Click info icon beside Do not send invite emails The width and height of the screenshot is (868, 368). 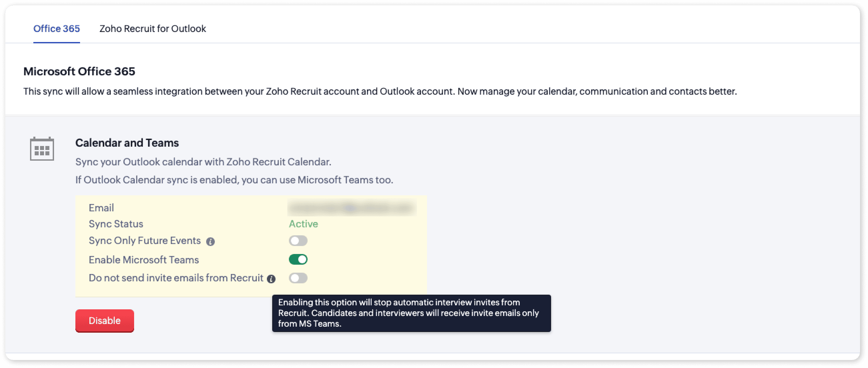coord(271,279)
